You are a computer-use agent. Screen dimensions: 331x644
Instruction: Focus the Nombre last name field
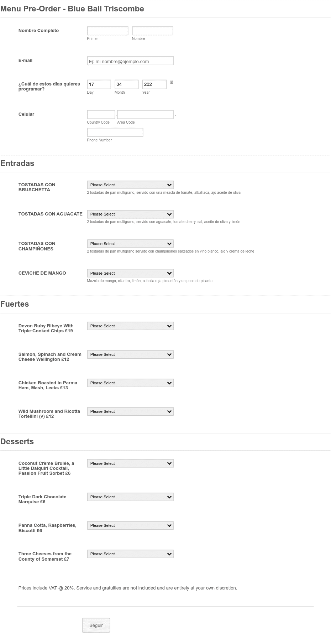pos(152,31)
